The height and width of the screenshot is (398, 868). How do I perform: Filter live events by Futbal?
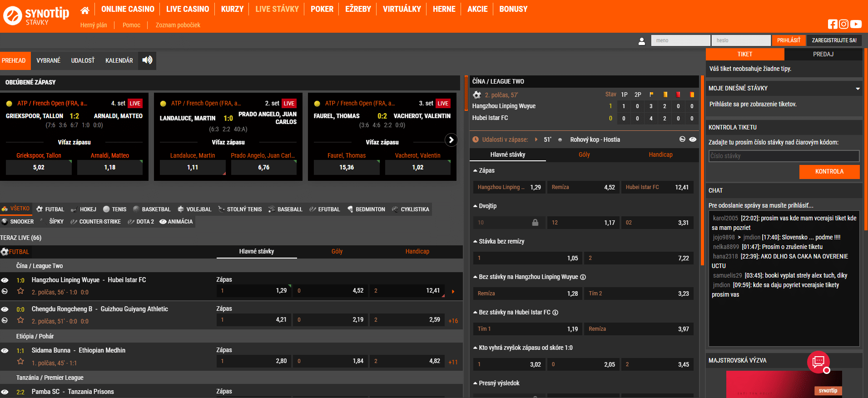pos(50,209)
